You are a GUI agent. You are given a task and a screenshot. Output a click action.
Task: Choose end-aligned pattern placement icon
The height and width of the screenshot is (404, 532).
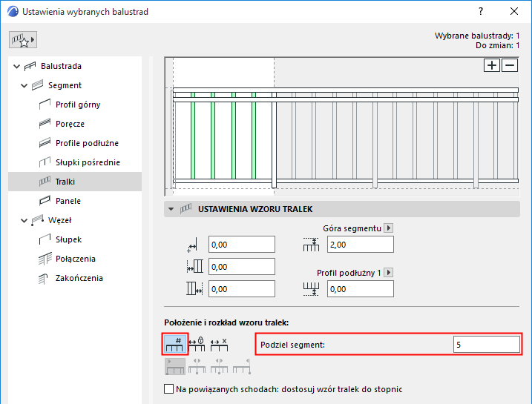tap(242, 366)
